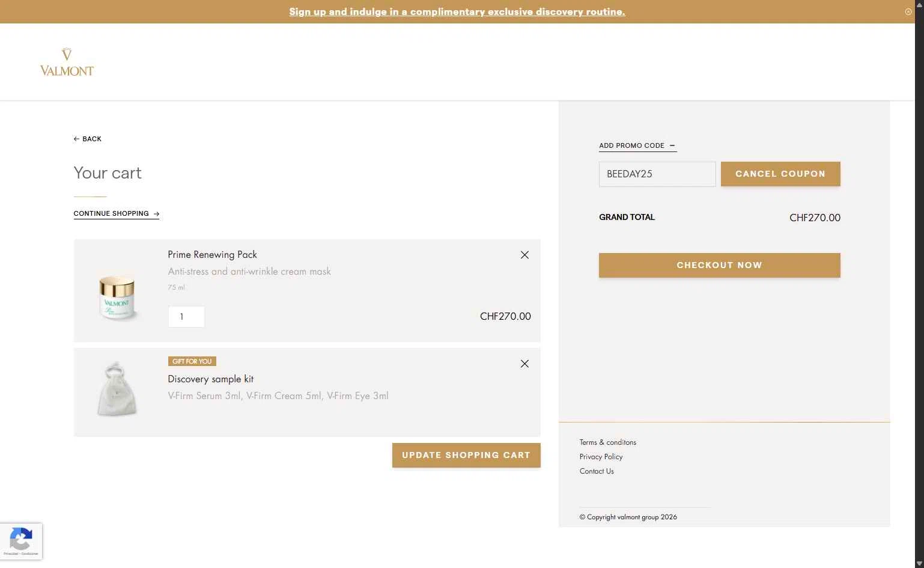Click the '75 ml' size label
This screenshot has height=568, width=924.
176,287
